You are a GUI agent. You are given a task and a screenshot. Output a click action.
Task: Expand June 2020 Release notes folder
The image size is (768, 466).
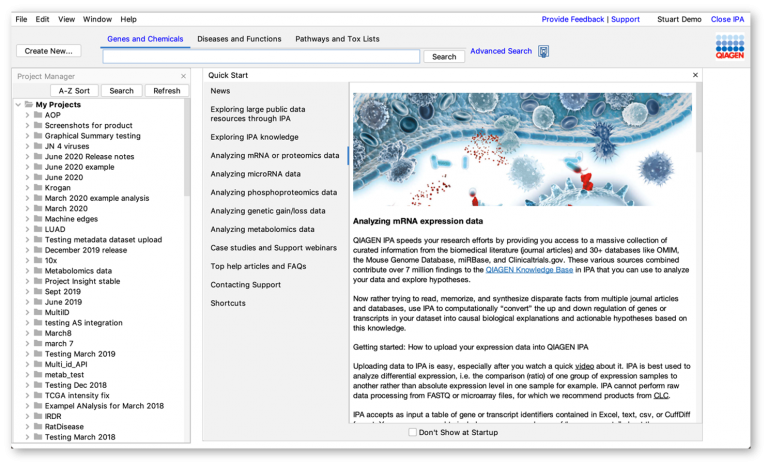point(27,156)
